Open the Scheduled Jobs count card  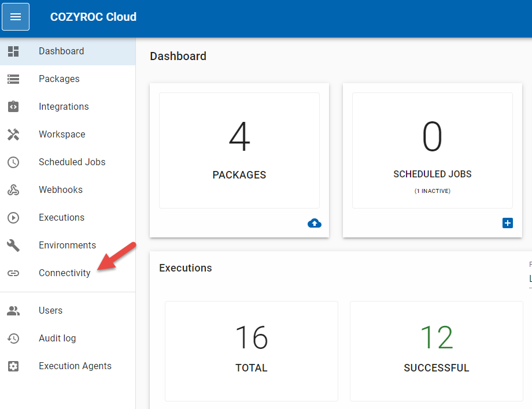(x=433, y=150)
